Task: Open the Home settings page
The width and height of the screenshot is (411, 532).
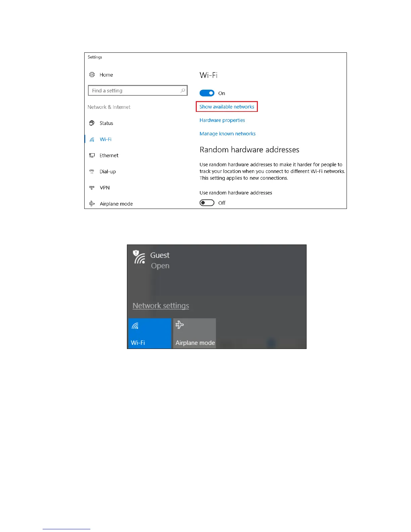Action: click(106, 75)
